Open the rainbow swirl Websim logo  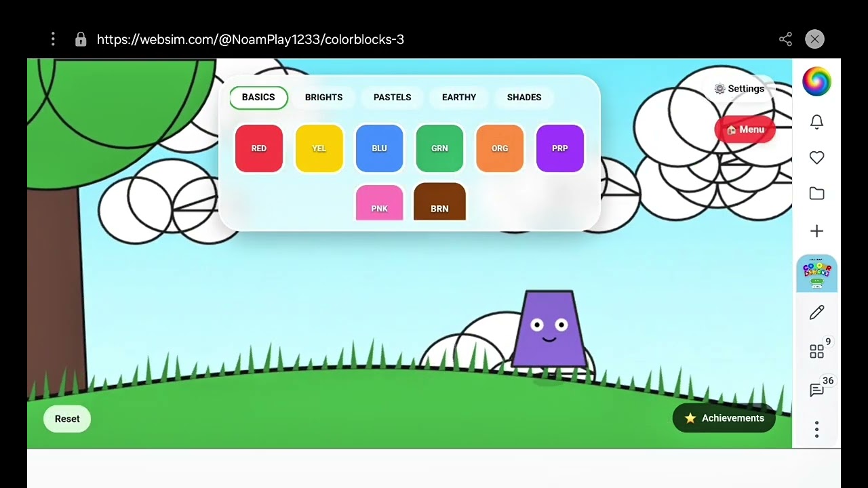816,81
